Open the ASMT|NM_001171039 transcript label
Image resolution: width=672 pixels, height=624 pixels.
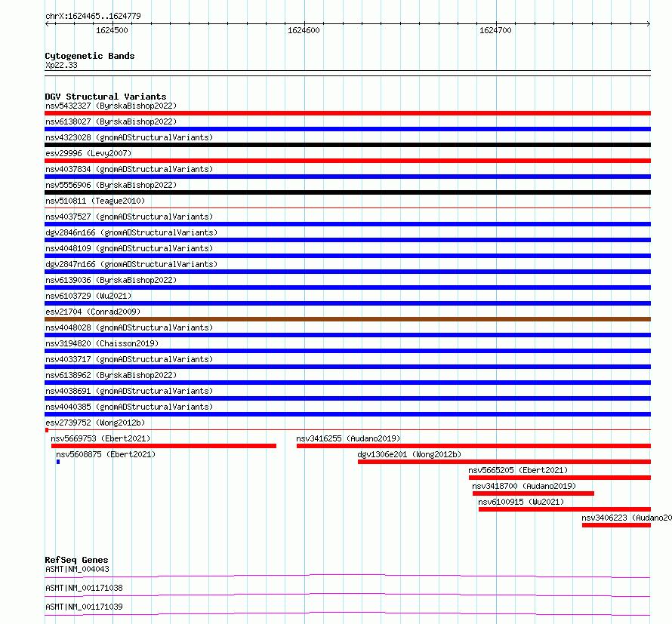click(84, 607)
